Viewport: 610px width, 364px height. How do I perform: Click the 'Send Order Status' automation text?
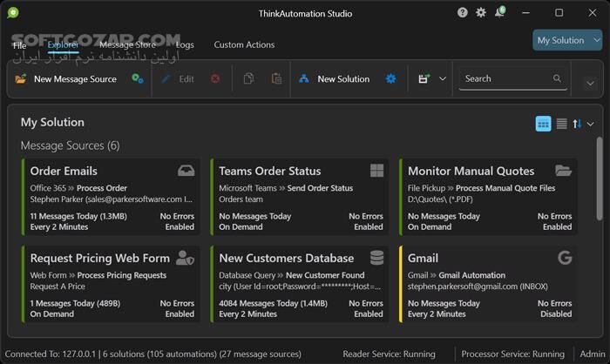[x=320, y=188]
